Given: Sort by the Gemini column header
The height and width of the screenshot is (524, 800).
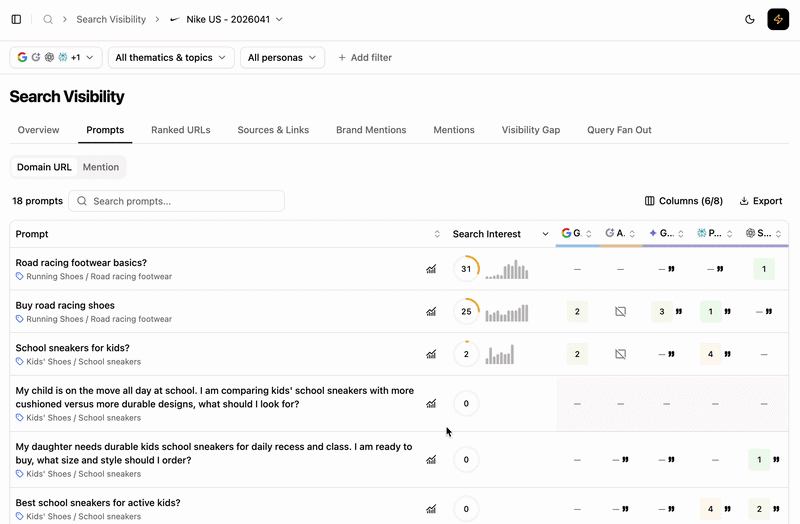Looking at the screenshot, I should pos(666,233).
